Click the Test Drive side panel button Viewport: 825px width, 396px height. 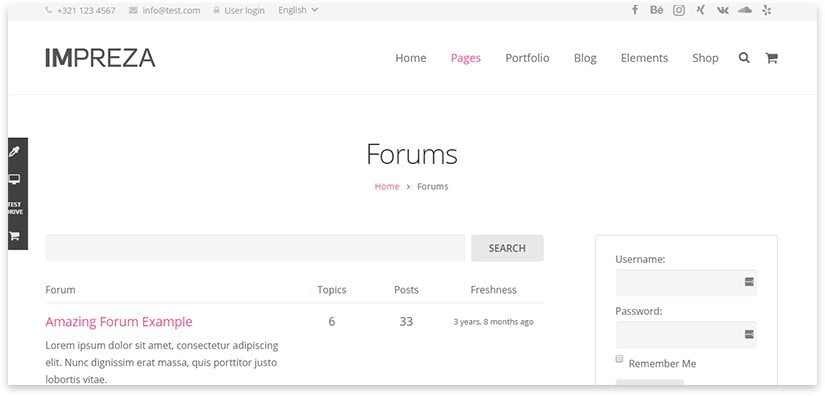coord(15,208)
